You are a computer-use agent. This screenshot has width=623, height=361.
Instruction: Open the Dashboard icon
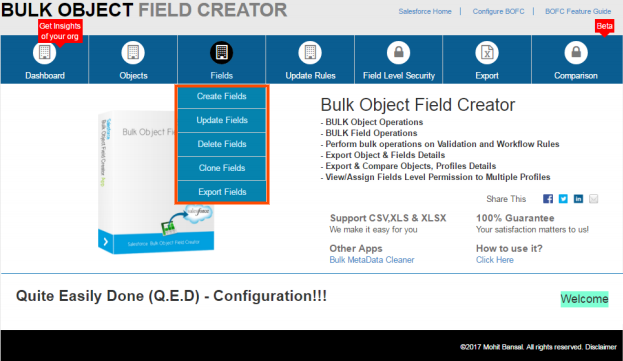(x=44, y=52)
